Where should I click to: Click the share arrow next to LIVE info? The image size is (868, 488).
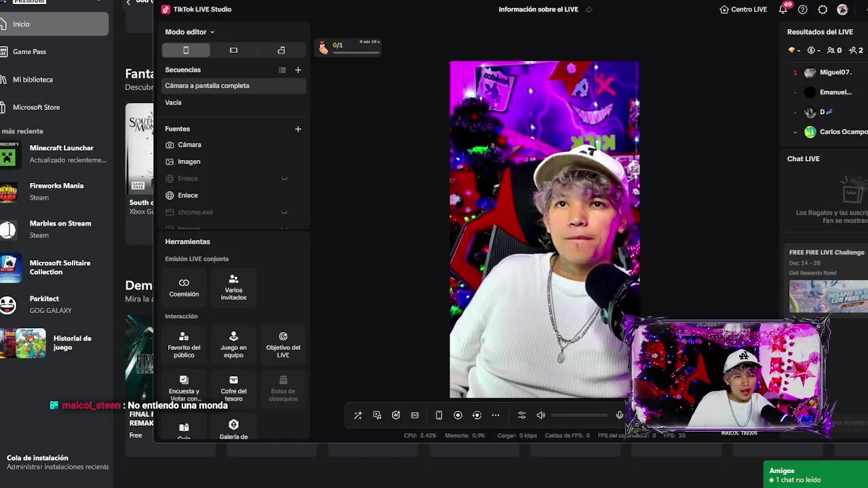coord(589,9)
